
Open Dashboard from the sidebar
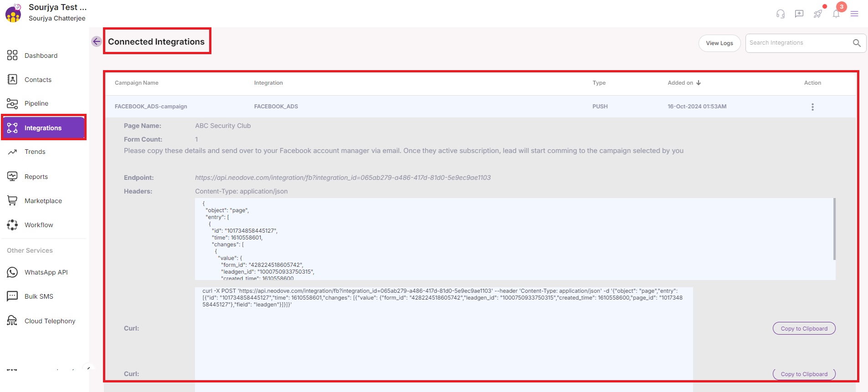click(x=41, y=56)
